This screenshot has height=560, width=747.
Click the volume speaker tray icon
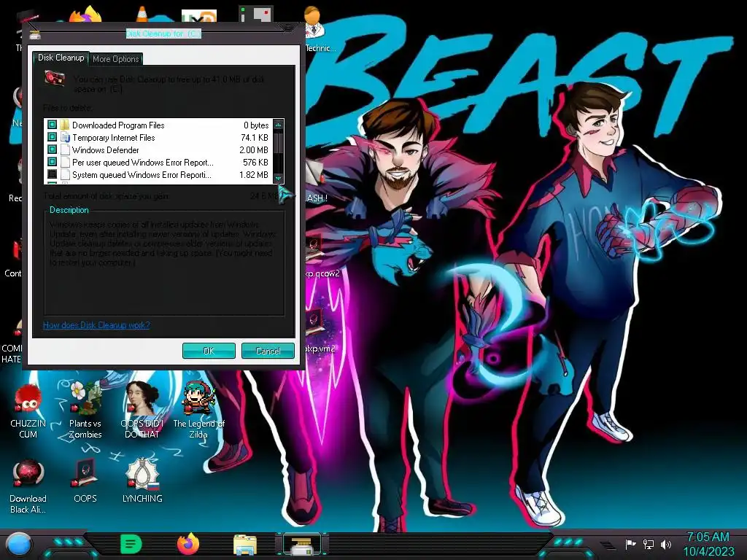tap(666, 544)
